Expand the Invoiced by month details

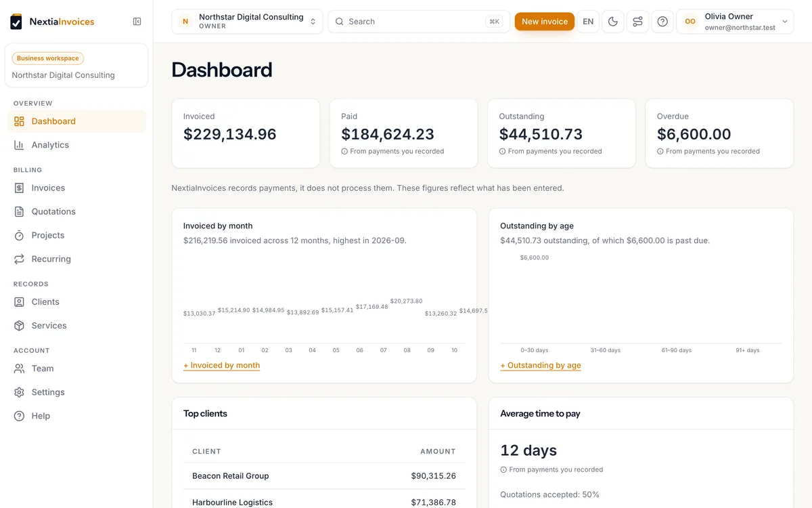point(222,365)
